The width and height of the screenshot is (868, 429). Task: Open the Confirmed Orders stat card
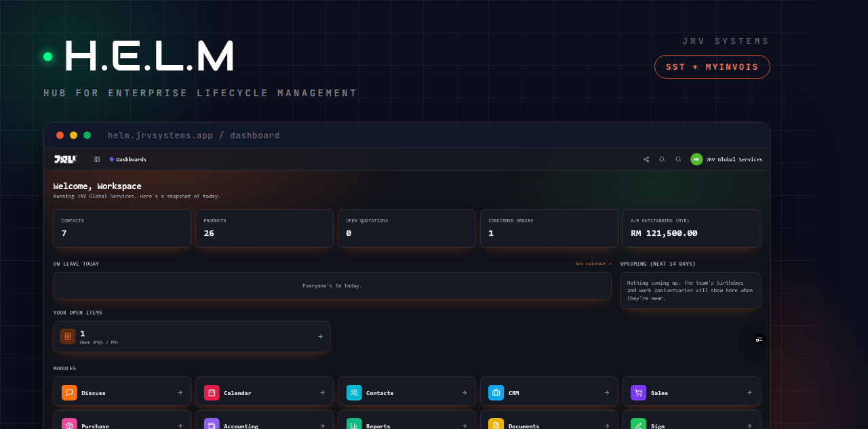[549, 228]
